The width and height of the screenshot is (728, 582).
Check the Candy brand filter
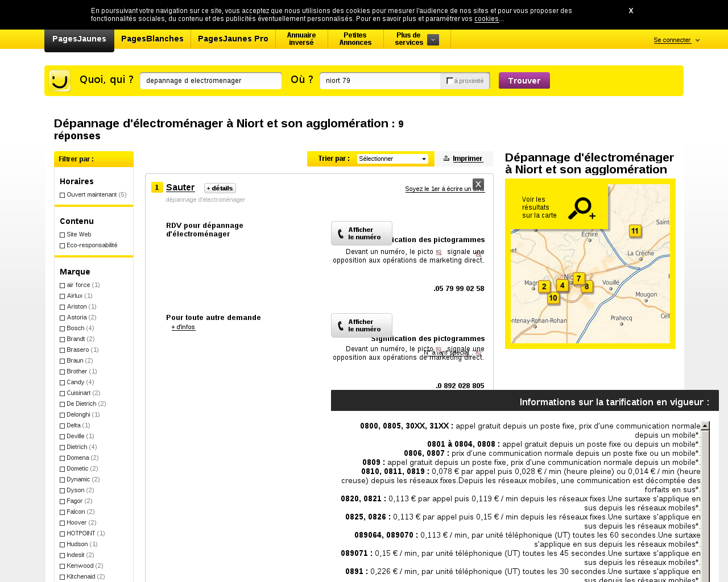pyautogui.click(x=63, y=383)
